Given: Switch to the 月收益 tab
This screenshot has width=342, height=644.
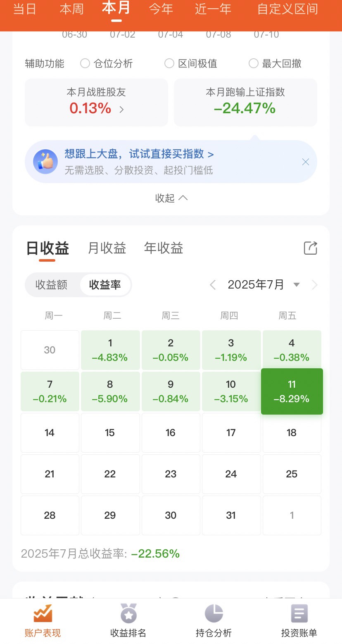Looking at the screenshot, I should pos(107,248).
